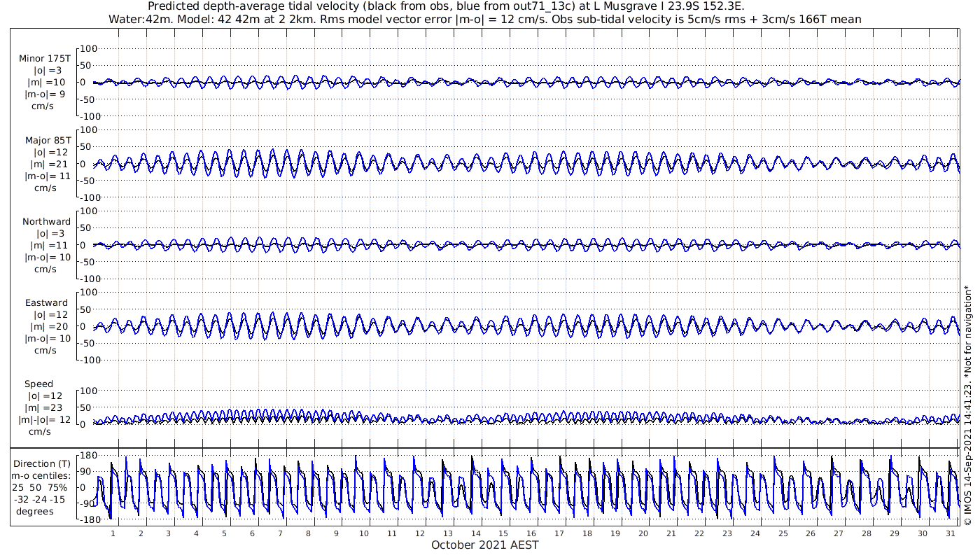Click day "31" on the date axis

[x=951, y=533]
